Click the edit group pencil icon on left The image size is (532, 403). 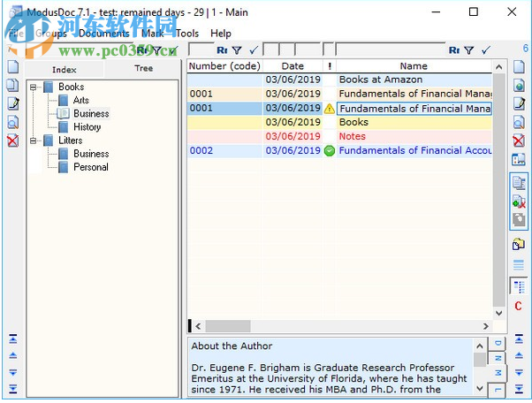coord(12,103)
